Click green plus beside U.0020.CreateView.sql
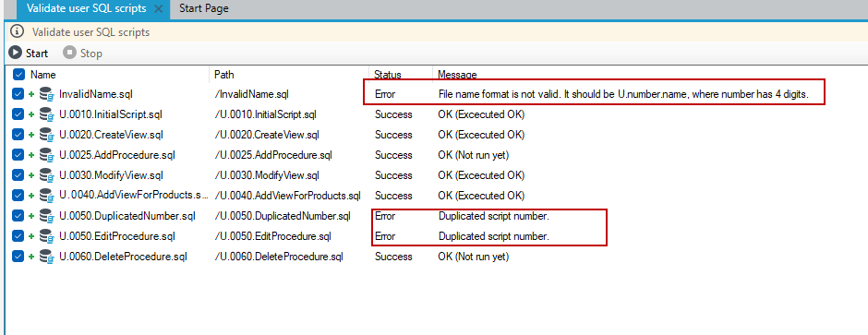Image resolution: width=868 pixels, height=335 pixels. click(x=32, y=135)
